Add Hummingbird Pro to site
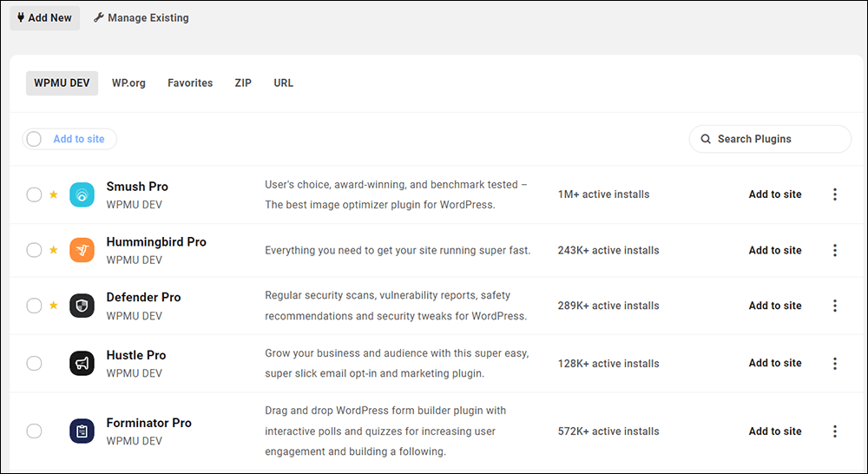868x474 pixels. (775, 250)
